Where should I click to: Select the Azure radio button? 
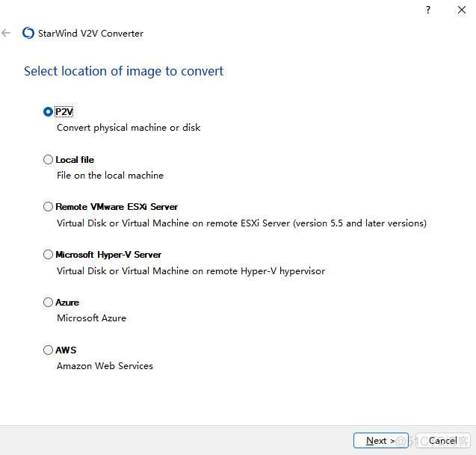click(x=49, y=303)
